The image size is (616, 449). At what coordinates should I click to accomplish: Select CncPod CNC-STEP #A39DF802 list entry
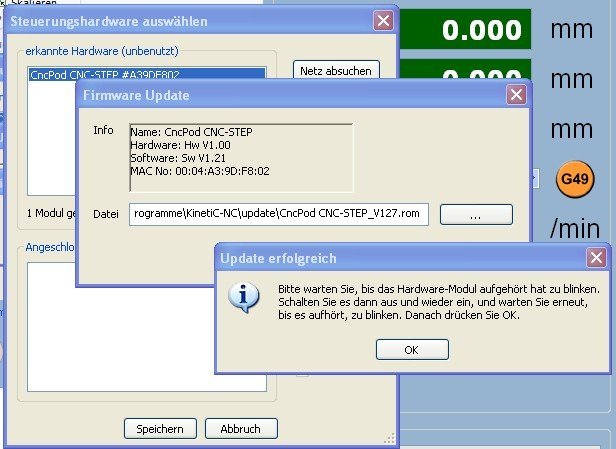point(147,74)
